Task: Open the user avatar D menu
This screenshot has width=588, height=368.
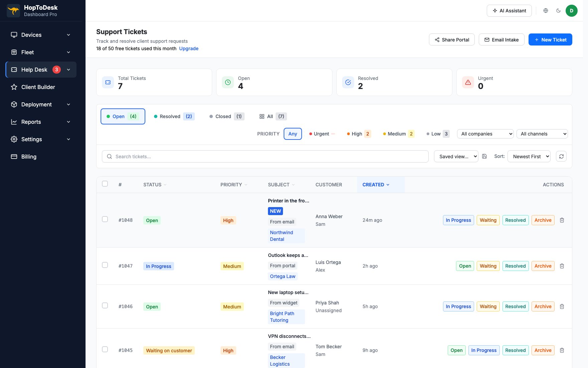Action: click(571, 11)
